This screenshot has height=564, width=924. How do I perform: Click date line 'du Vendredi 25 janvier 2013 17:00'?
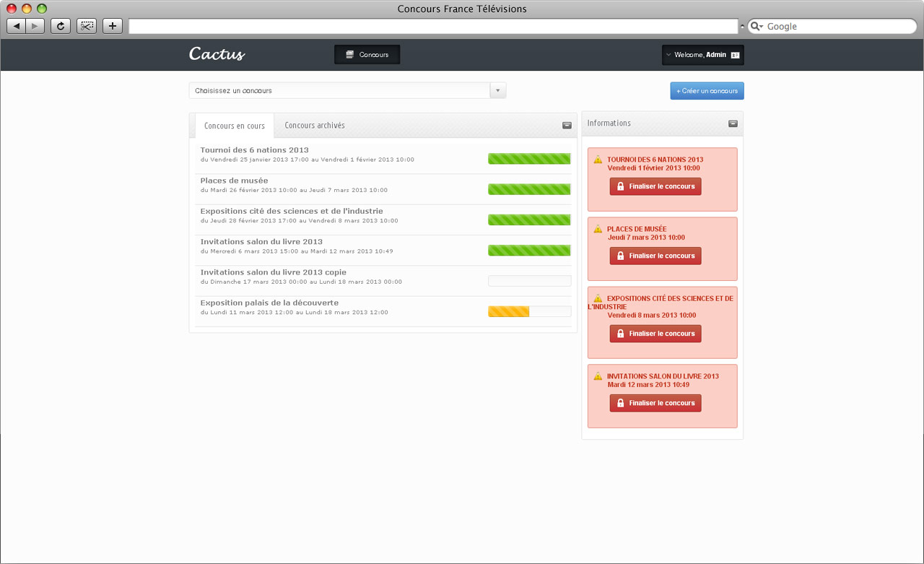click(x=308, y=160)
